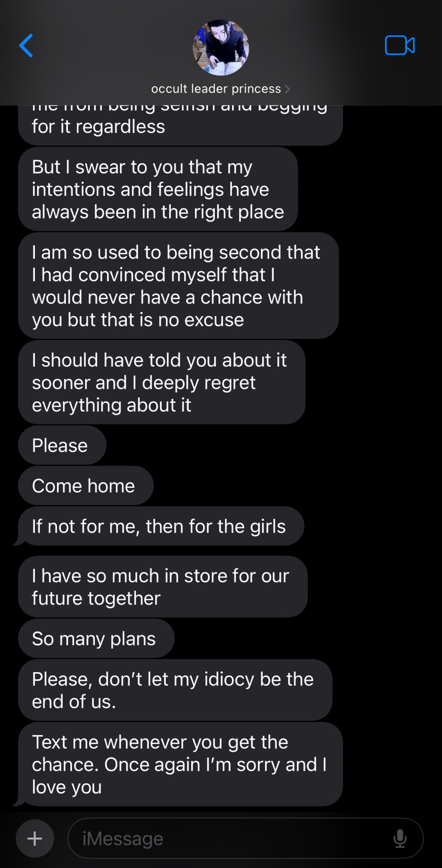The width and height of the screenshot is (442, 868).
Task: Tap "If not for me, then for the girls" bubble
Action: click(161, 526)
